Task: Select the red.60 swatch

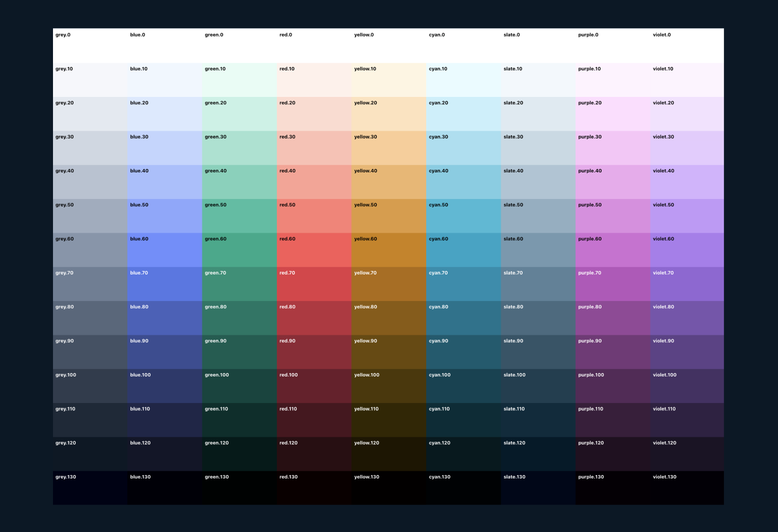Action: [x=314, y=250]
